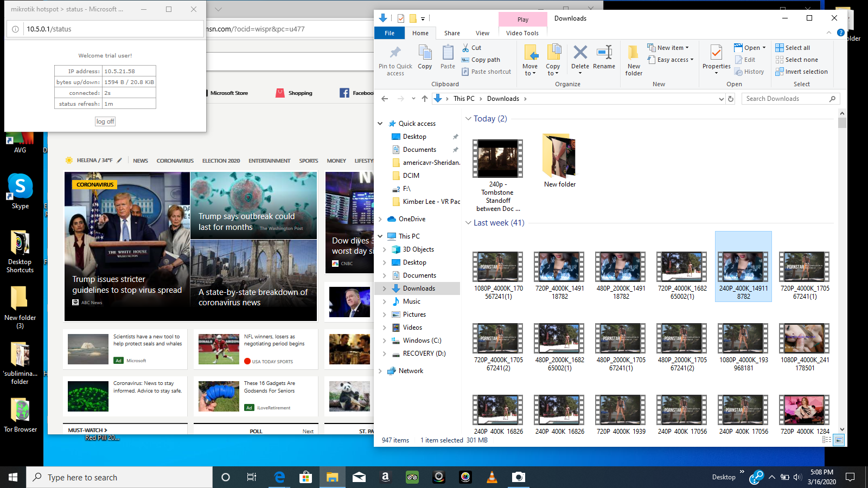Switch to the Home ribbon tab
This screenshot has height=488, width=868.
tap(420, 33)
